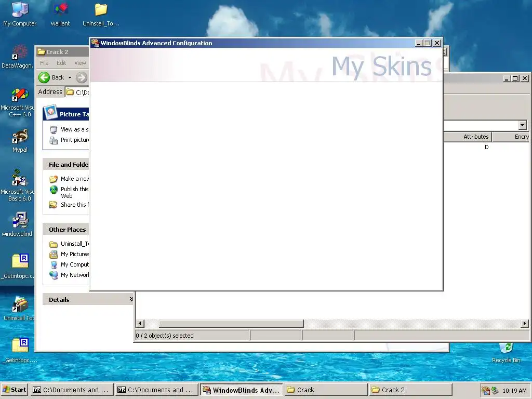The width and height of the screenshot is (532, 399).
Task: Open the View menu in Crack 2
Action: click(80, 63)
